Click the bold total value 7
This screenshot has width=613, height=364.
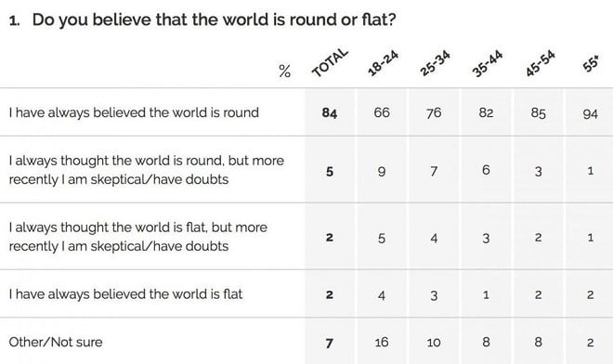pos(329,343)
